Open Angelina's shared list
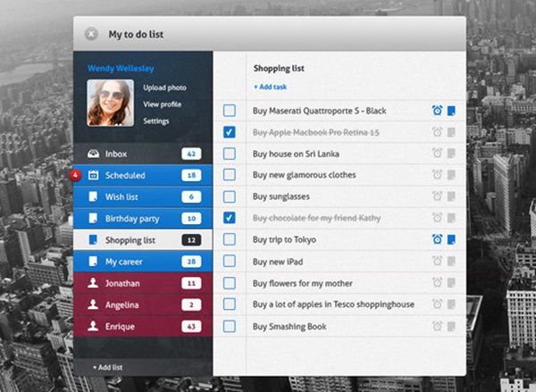 143,304
